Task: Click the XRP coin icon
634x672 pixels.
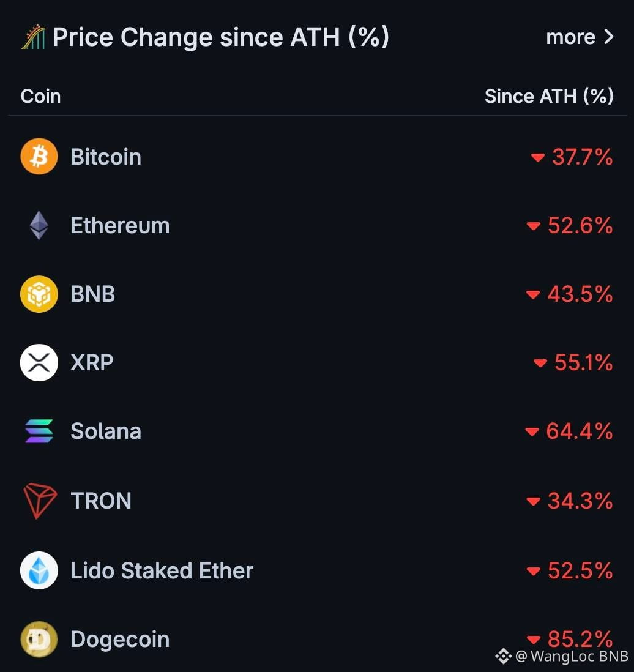Action: click(39, 363)
